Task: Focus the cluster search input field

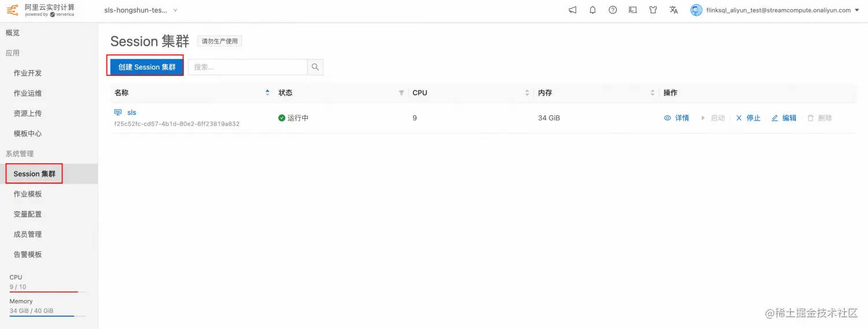Action: click(248, 67)
